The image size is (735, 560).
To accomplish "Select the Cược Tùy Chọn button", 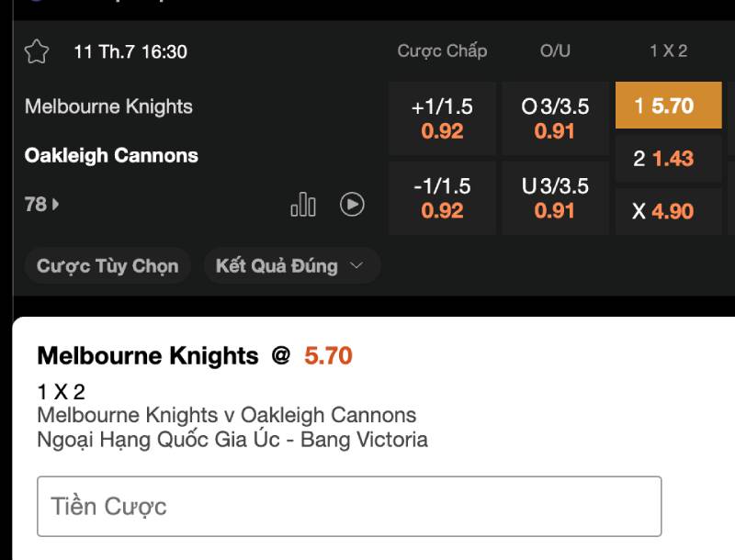I will (x=107, y=265).
